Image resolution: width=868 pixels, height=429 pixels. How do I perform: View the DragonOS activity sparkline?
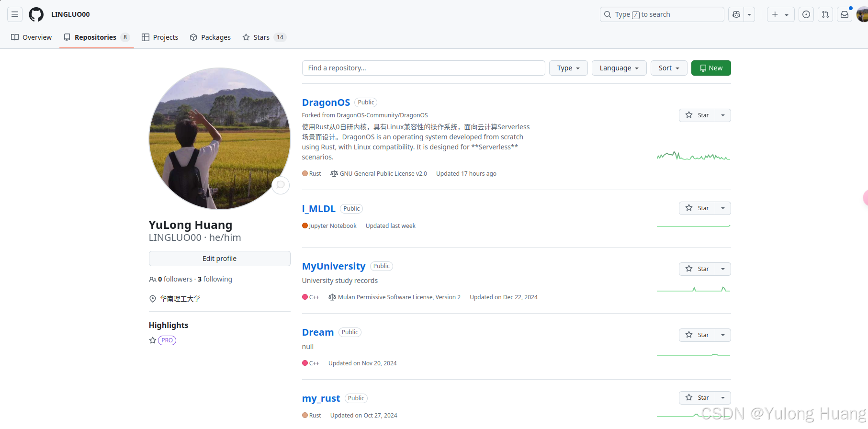(693, 156)
